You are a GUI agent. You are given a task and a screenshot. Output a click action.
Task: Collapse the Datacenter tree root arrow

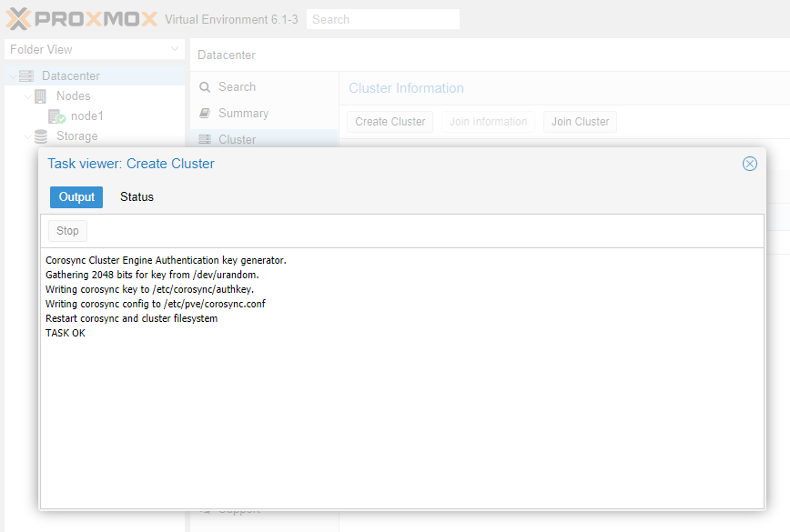(x=12, y=76)
